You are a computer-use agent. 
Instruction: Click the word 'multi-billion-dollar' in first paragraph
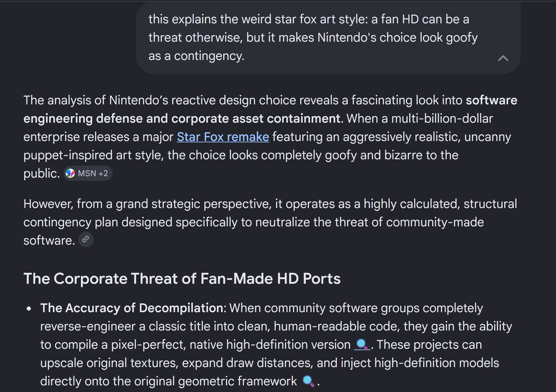(442, 119)
